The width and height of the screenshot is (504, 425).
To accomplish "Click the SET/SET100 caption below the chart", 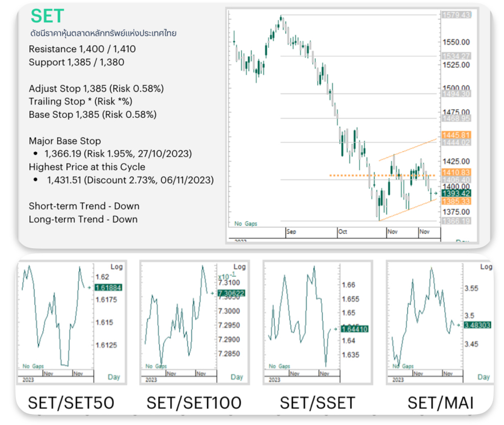I will click(194, 403).
